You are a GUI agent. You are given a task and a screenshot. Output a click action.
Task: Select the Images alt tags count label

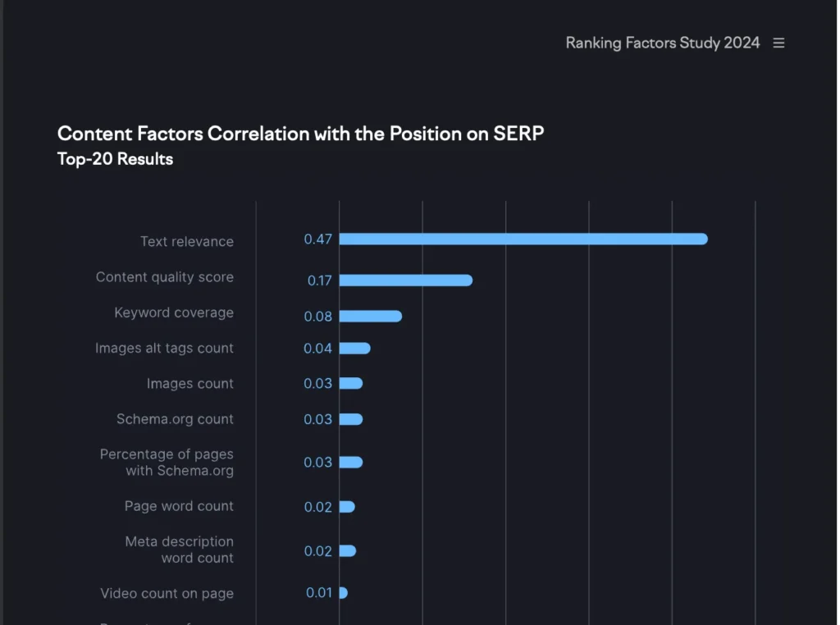click(x=164, y=348)
